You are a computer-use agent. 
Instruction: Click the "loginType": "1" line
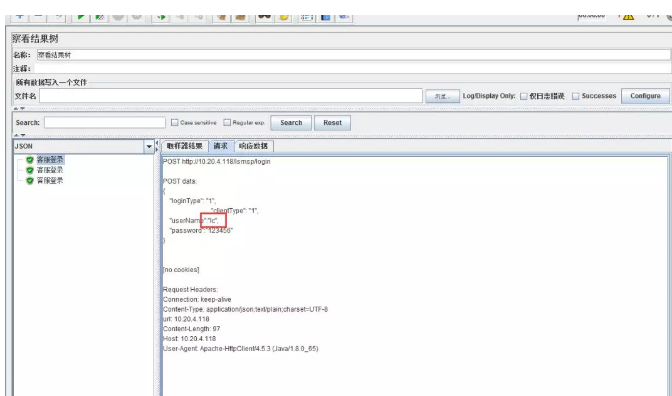pyautogui.click(x=193, y=201)
